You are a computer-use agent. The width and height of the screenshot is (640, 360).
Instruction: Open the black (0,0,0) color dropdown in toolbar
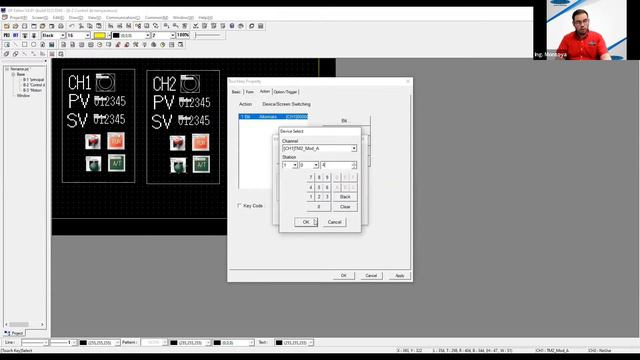tap(148, 36)
